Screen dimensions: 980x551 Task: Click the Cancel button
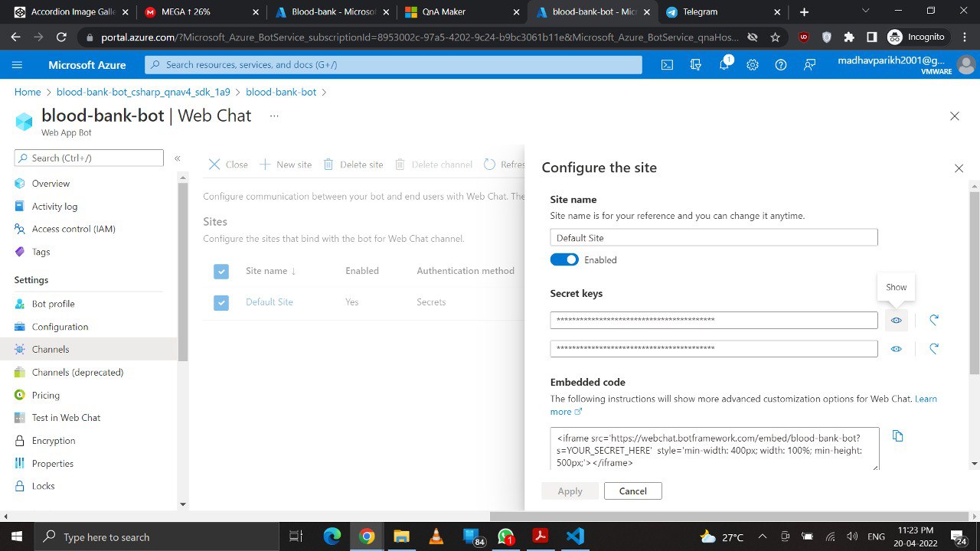pyautogui.click(x=632, y=491)
